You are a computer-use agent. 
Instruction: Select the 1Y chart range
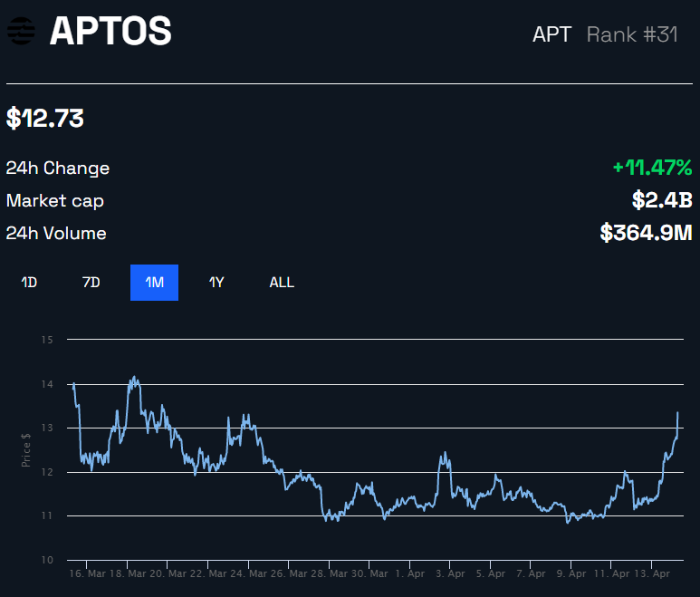[x=216, y=283]
